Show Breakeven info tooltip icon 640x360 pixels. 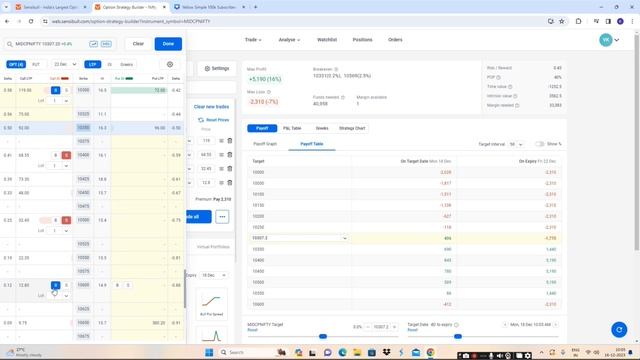click(336, 69)
